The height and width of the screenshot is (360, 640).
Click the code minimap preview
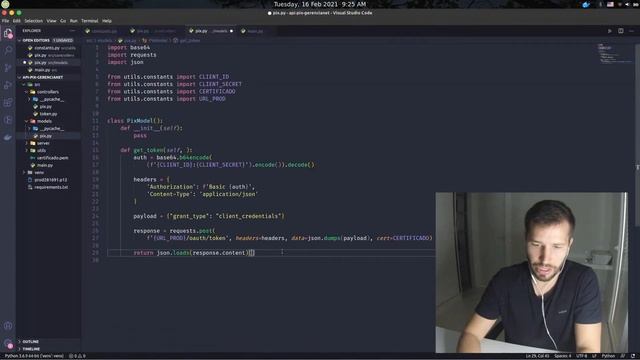pos(615,53)
